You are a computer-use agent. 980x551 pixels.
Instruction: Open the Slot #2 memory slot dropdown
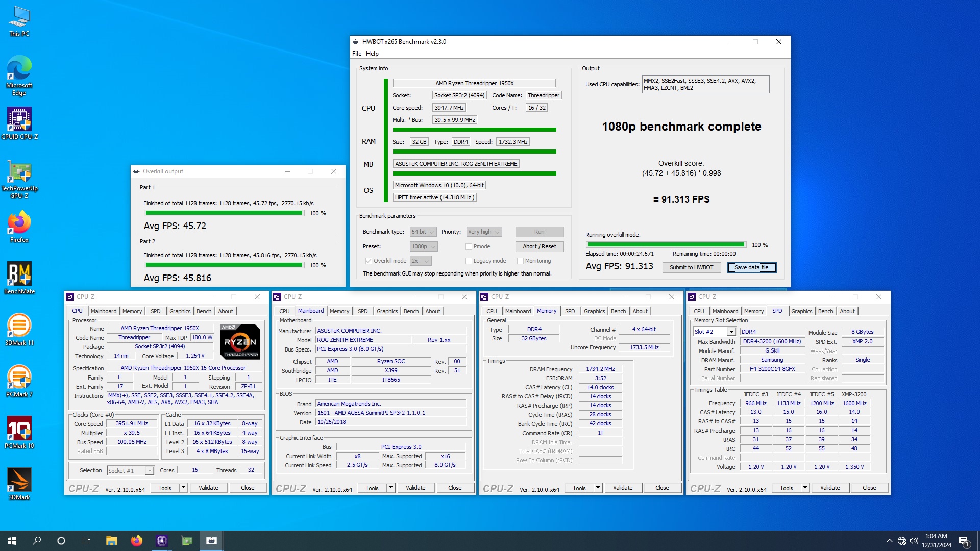coord(714,332)
